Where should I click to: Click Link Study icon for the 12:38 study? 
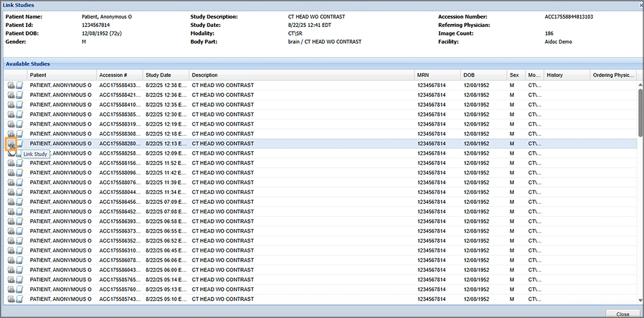pyautogui.click(x=11, y=85)
